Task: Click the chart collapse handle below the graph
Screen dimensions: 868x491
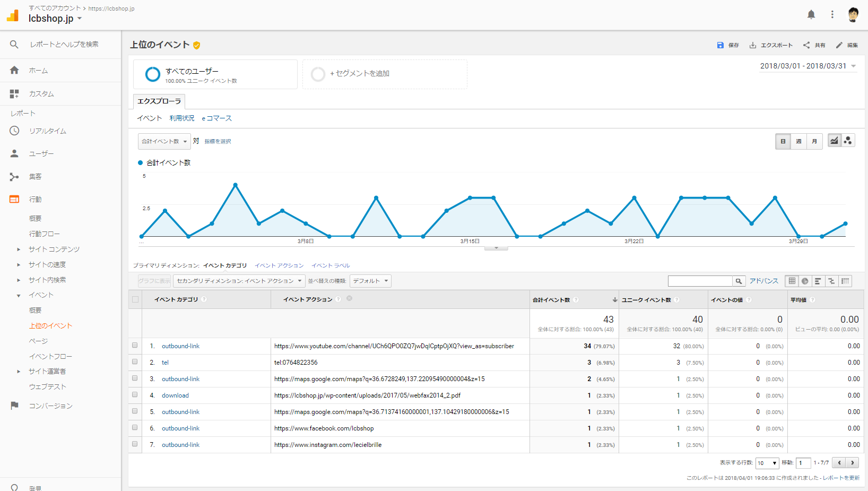Action: tap(496, 248)
